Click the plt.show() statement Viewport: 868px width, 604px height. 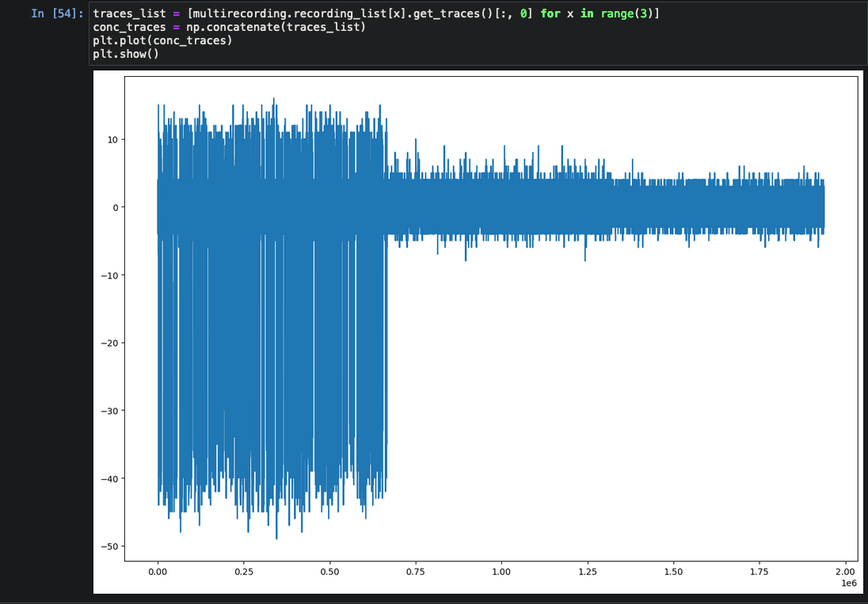(125, 54)
